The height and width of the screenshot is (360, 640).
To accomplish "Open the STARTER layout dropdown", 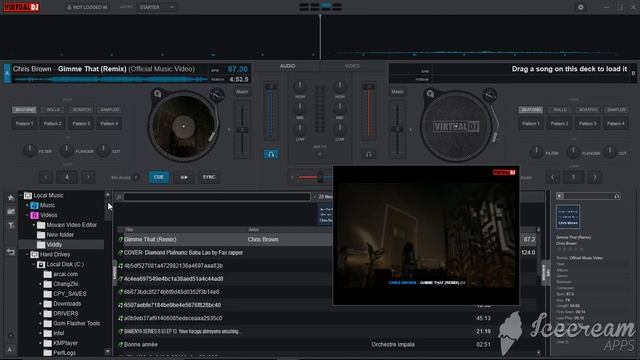I will pos(157,7).
